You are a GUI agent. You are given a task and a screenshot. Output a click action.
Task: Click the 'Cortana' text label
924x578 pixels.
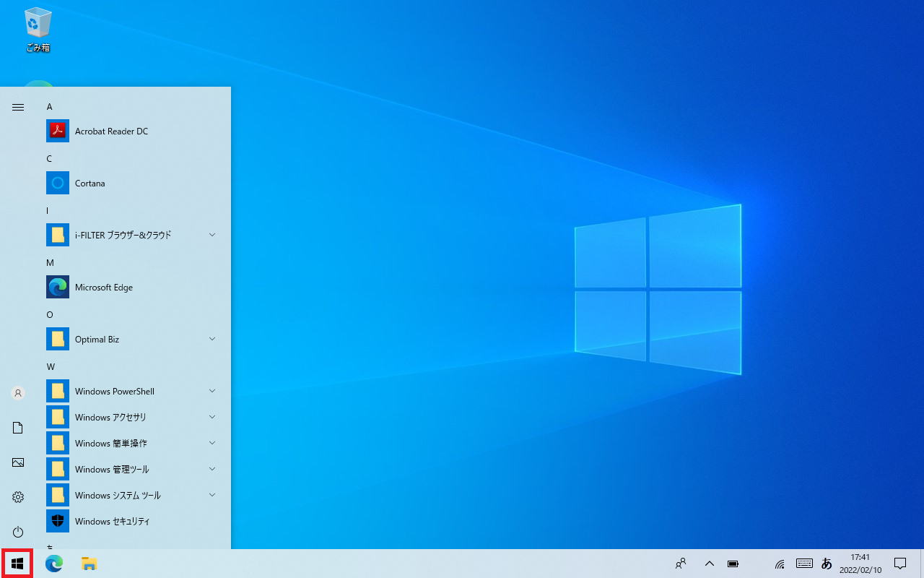click(x=90, y=184)
